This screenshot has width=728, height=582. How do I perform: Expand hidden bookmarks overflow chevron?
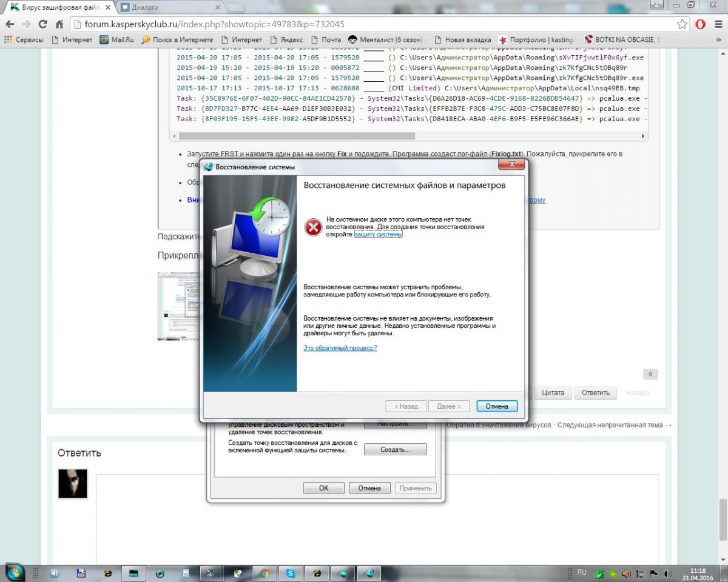pos(720,40)
